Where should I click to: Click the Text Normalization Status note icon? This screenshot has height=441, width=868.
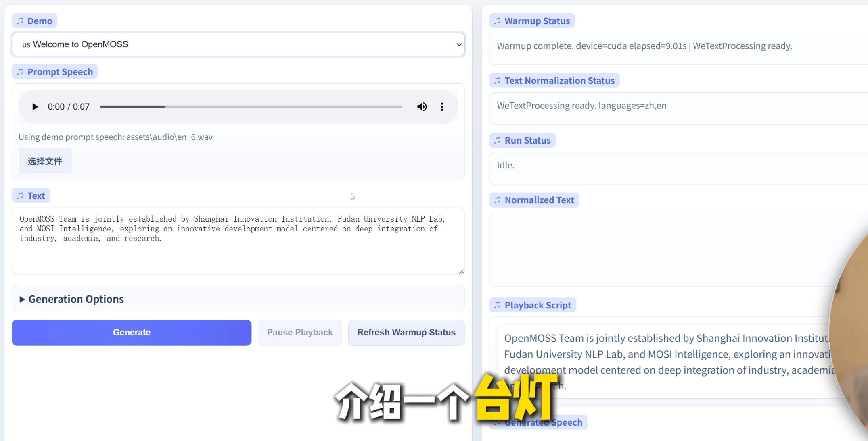pyautogui.click(x=498, y=81)
